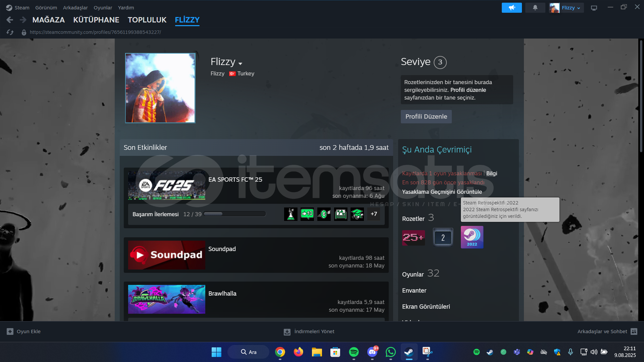Show the +7 more achievements
The height and width of the screenshot is (362, 644).
(x=374, y=214)
